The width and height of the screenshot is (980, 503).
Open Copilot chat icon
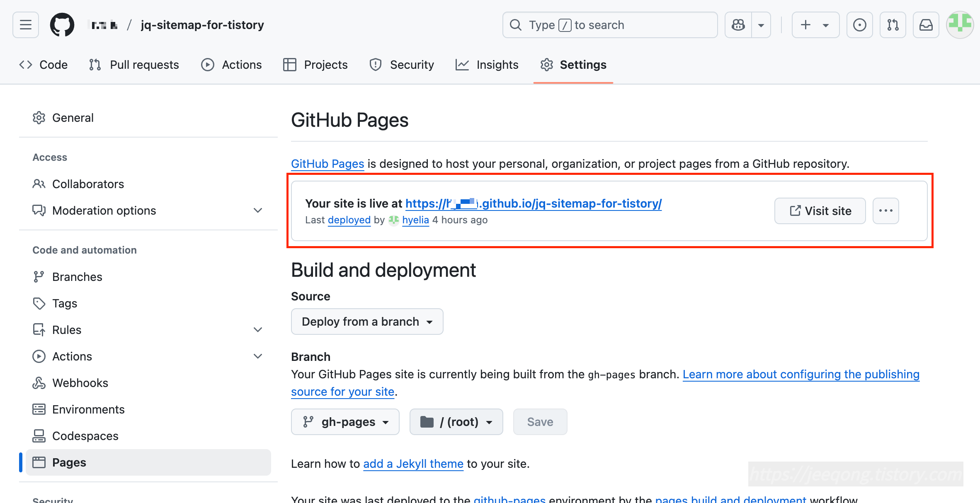point(738,25)
